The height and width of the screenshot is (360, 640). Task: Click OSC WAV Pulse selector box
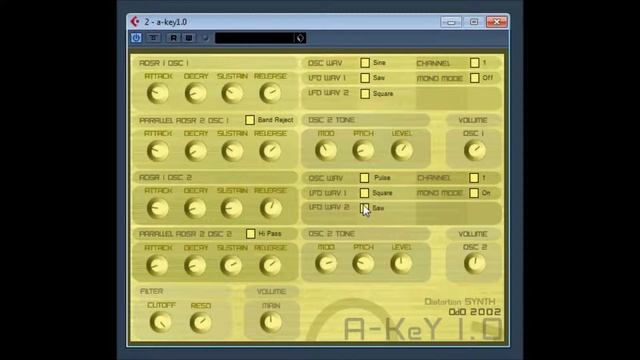click(364, 178)
